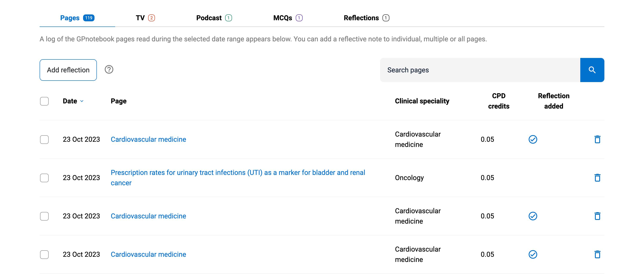
Task: Check the first Cardiovascular medicine row checkbox
Action: pyautogui.click(x=44, y=140)
